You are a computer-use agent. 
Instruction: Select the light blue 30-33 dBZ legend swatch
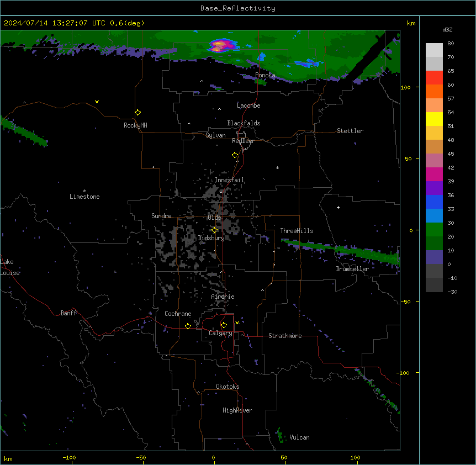pyautogui.click(x=434, y=215)
